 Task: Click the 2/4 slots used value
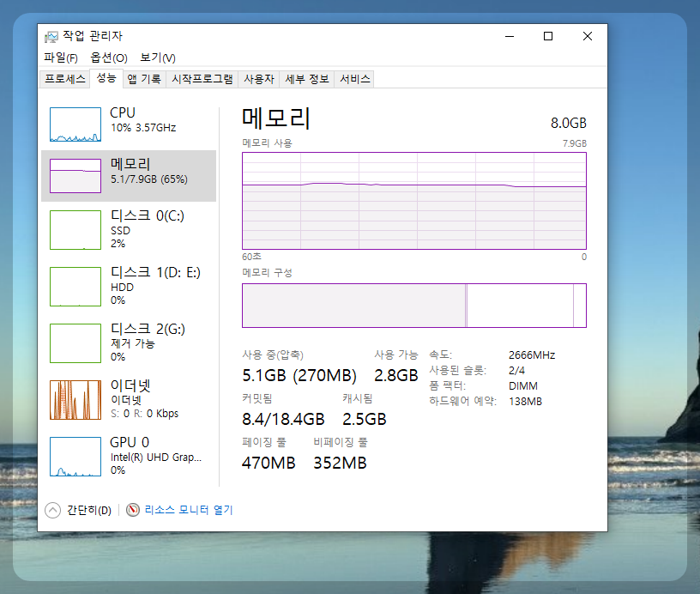516,370
